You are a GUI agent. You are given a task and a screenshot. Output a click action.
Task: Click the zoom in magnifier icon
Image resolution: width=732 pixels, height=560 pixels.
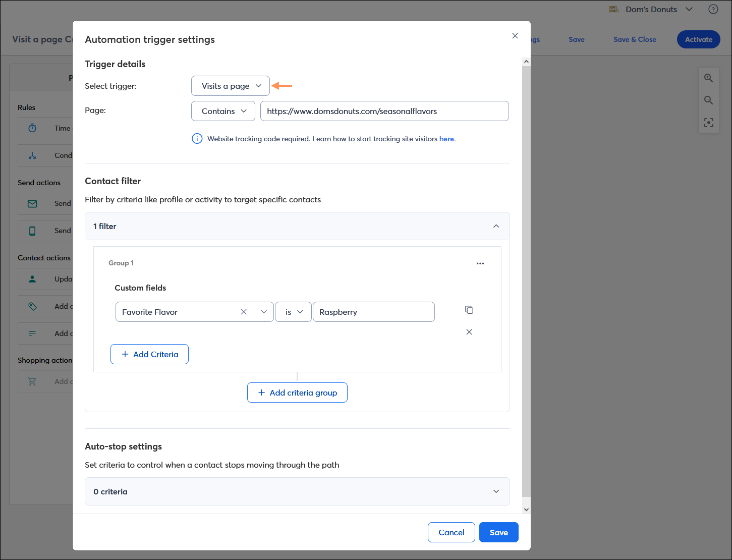(709, 78)
